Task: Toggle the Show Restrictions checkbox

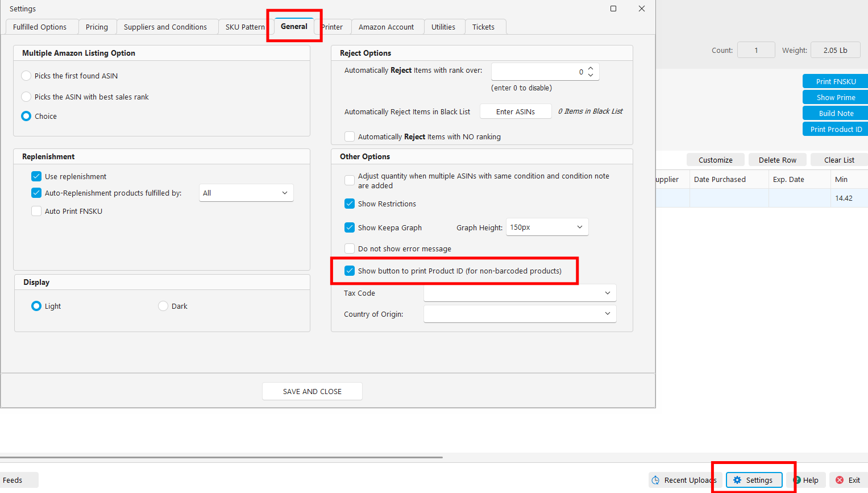Action: [350, 204]
